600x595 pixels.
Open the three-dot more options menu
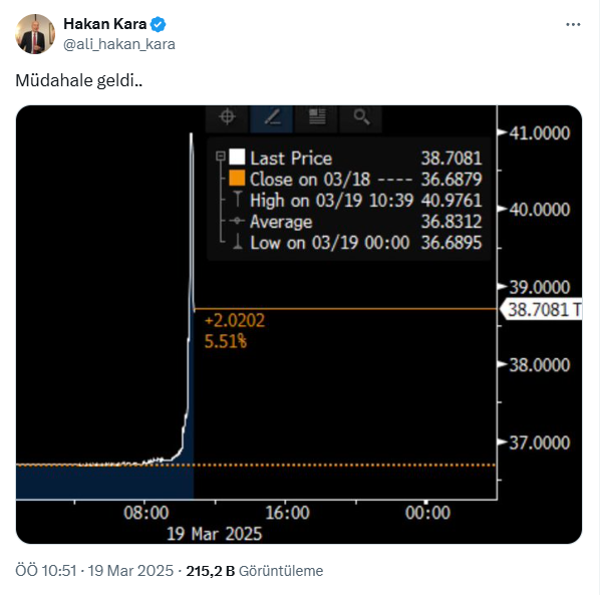click(x=573, y=24)
